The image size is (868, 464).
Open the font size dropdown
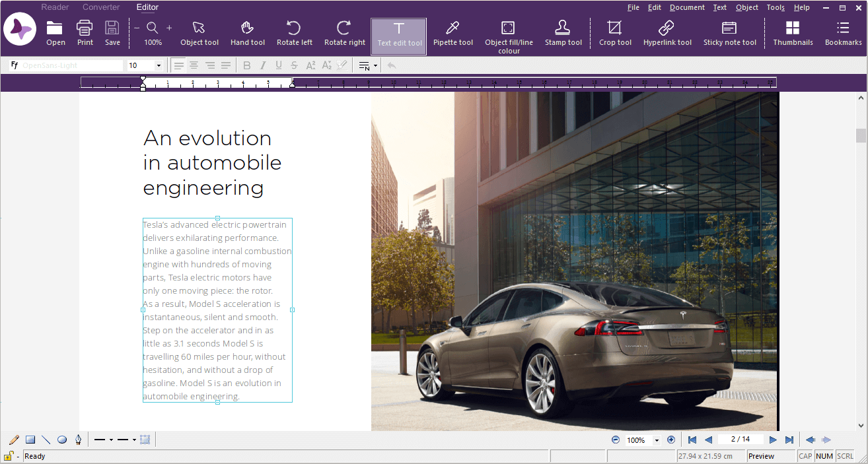[x=159, y=66]
